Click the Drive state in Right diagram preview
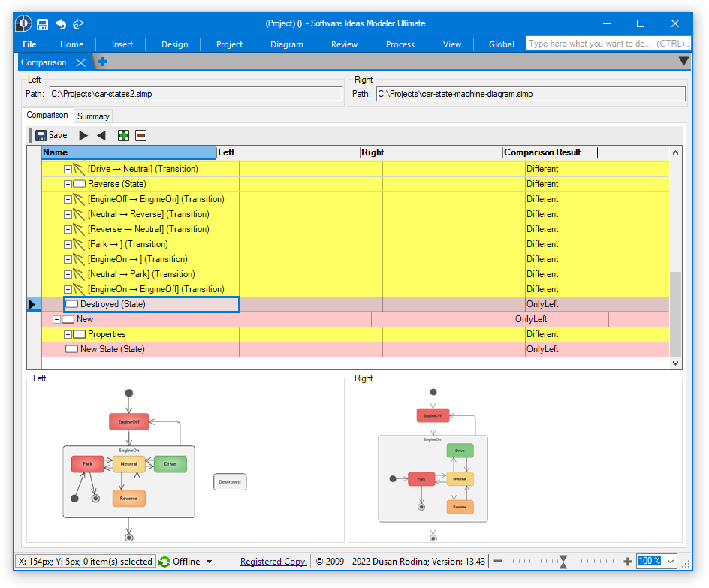 460,451
